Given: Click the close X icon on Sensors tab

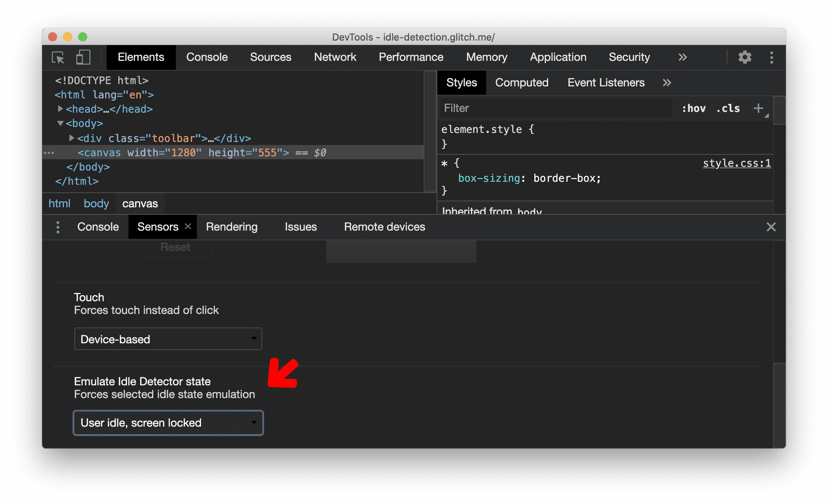Looking at the screenshot, I should click(x=188, y=226).
